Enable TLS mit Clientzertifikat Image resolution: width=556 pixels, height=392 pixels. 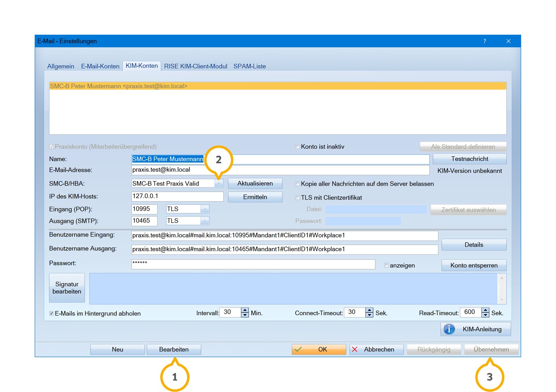pyautogui.click(x=298, y=198)
